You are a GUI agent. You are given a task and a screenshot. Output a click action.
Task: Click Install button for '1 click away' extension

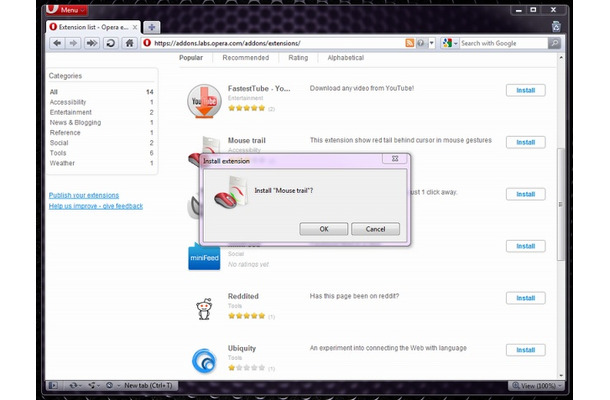(526, 194)
